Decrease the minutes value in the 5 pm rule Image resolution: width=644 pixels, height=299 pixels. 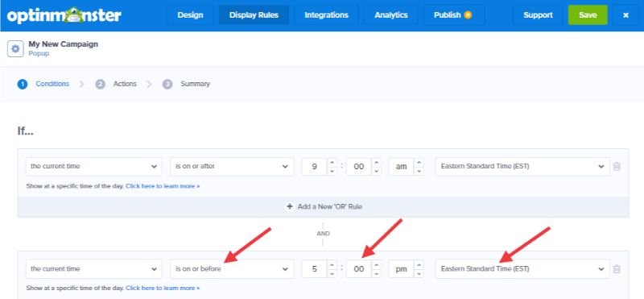click(x=376, y=273)
